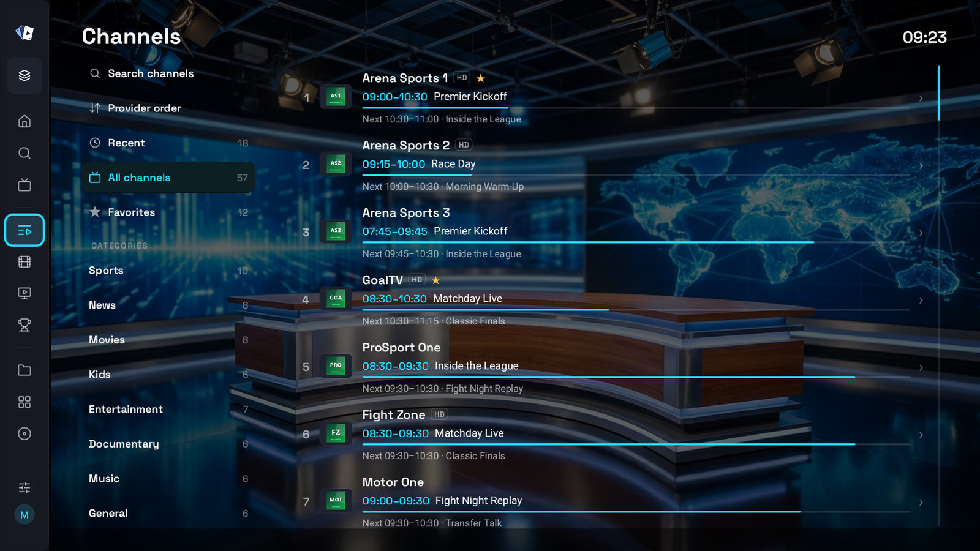Select the GoalTV GOA channel logo
The height and width of the screenshot is (551, 980).
pyautogui.click(x=336, y=298)
